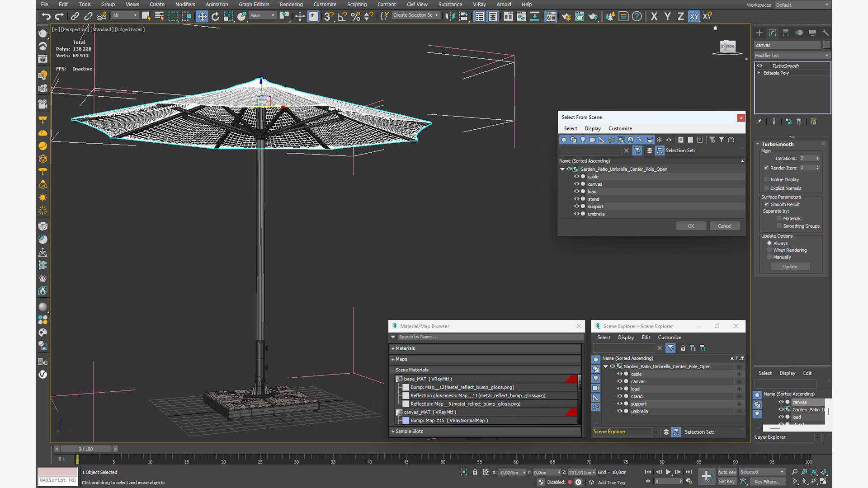Open the Workspaces Default dropdown
Image resolution: width=868 pixels, height=488 pixels.
click(x=802, y=5)
